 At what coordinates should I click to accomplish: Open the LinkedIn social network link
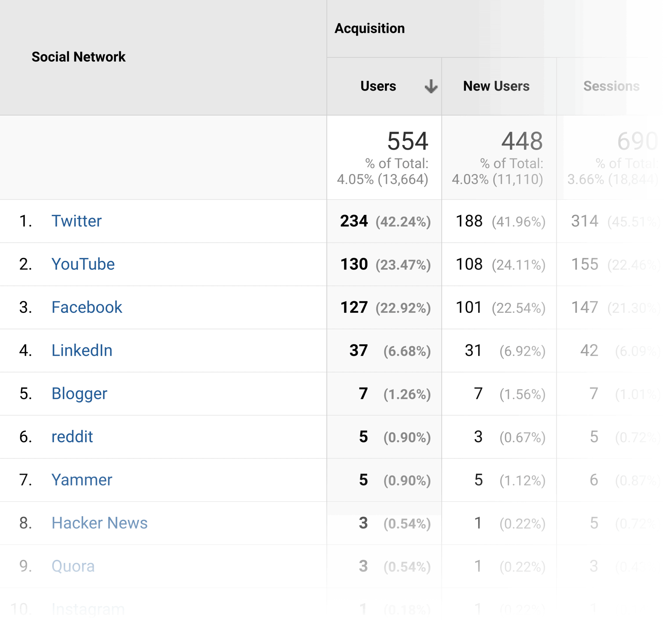[x=82, y=350]
